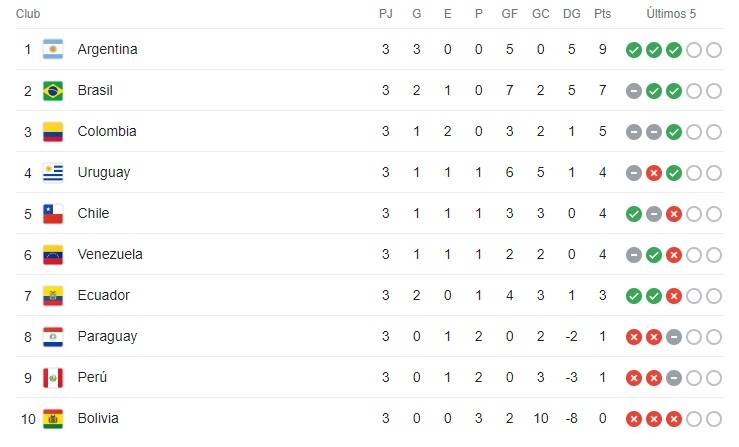Click the Bolivia flag icon
The width and height of the screenshot is (739, 447).
pyautogui.click(x=53, y=419)
